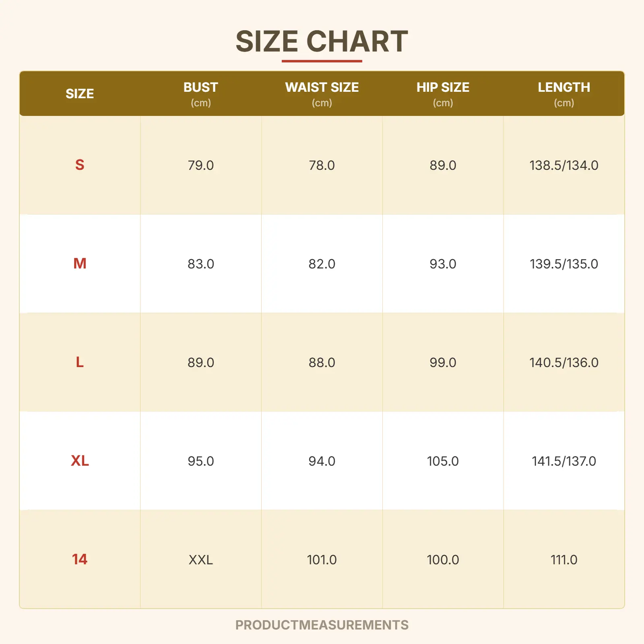Click the 79.0 bust value
This screenshot has height=644, width=644.
click(200, 165)
